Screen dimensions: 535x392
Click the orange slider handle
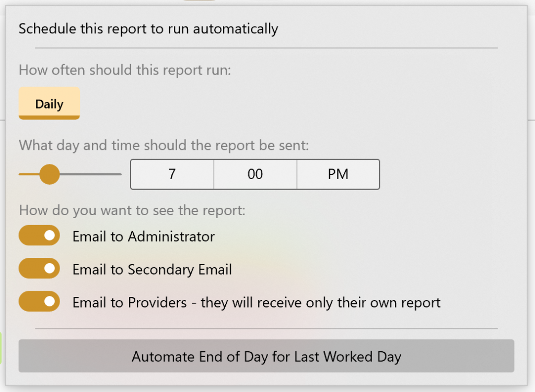coord(50,174)
